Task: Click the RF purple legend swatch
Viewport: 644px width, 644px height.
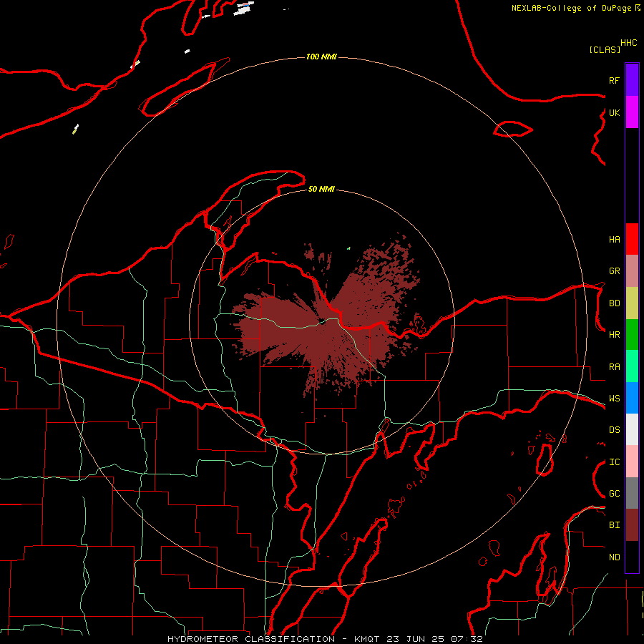Action: [x=632, y=80]
